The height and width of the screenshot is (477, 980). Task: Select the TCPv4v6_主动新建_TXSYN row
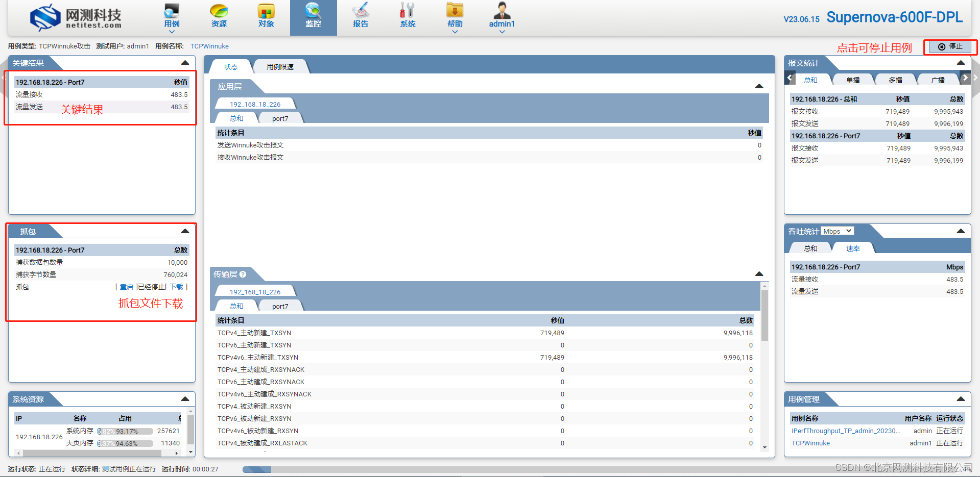point(485,357)
